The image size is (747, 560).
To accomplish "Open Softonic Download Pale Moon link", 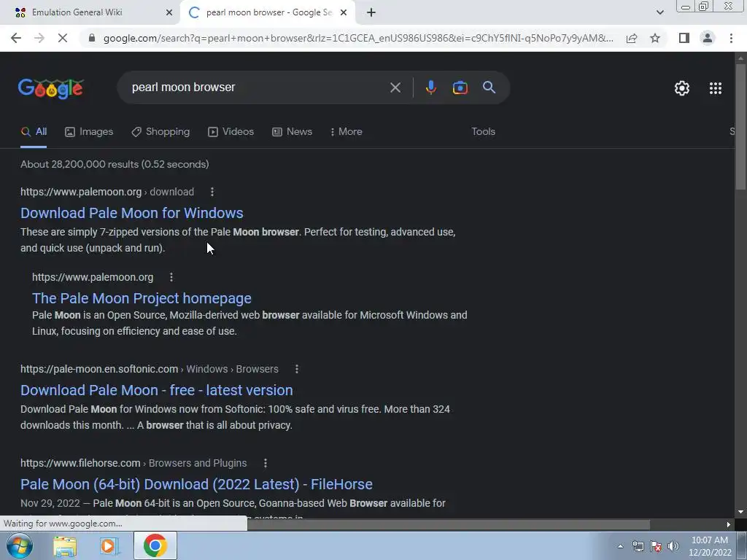I will pyautogui.click(x=157, y=390).
